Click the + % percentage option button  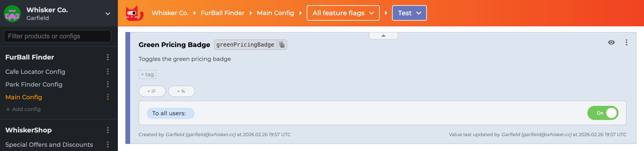pyautogui.click(x=181, y=91)
